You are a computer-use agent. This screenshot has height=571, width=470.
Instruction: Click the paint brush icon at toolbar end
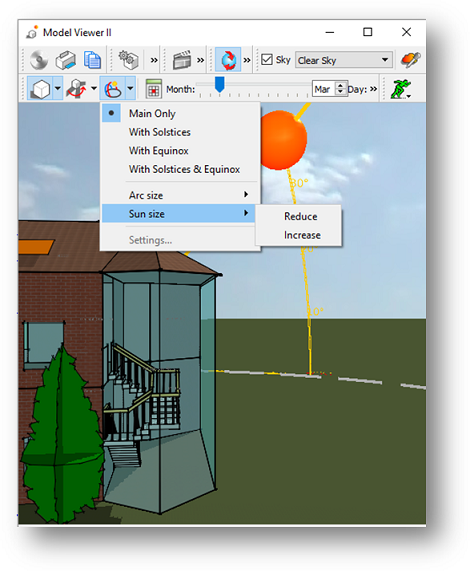point(410,60)
